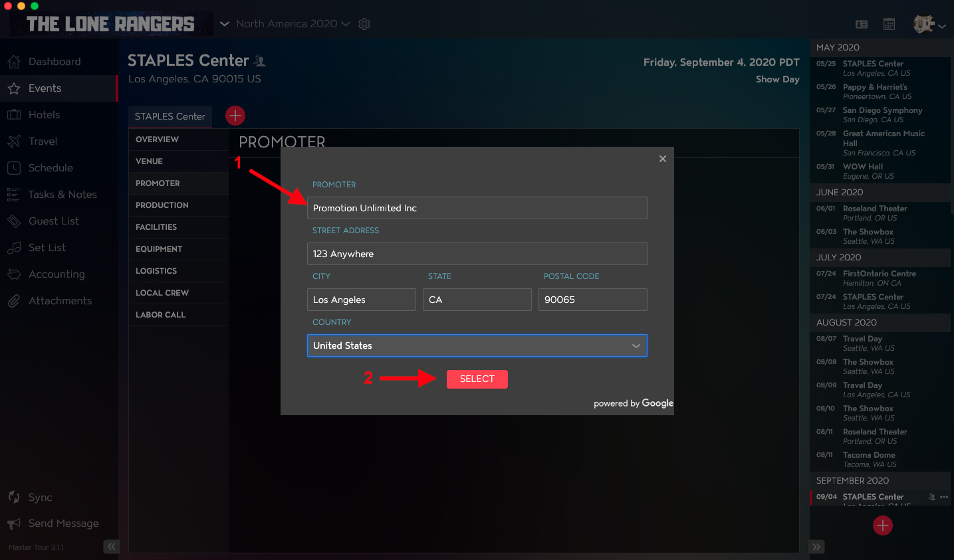Viewport: 954px width, 560px height.
Task: Open the PRODUCTION section
Action: click(178, 205)
